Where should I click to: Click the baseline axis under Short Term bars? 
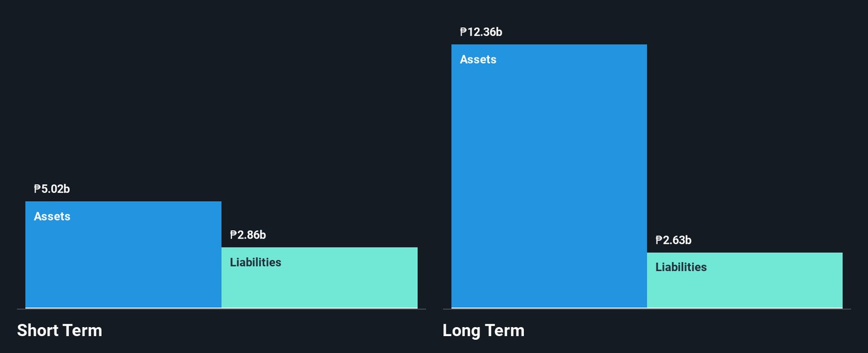tap(221, 308)
